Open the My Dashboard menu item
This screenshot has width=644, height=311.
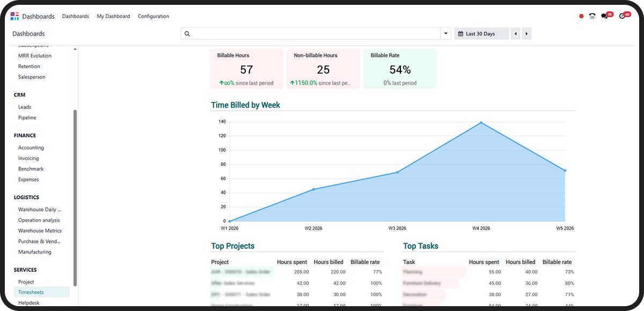pos(113,16)
